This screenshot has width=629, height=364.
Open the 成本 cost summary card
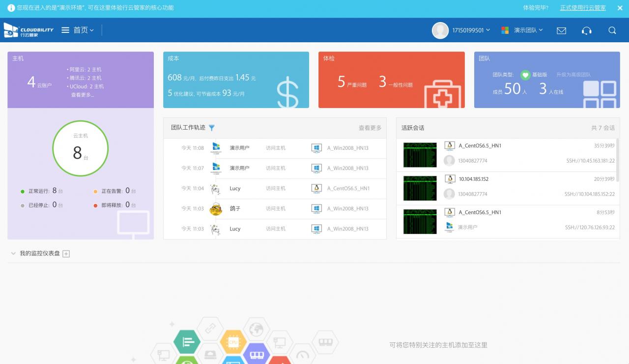click(236, 80)
